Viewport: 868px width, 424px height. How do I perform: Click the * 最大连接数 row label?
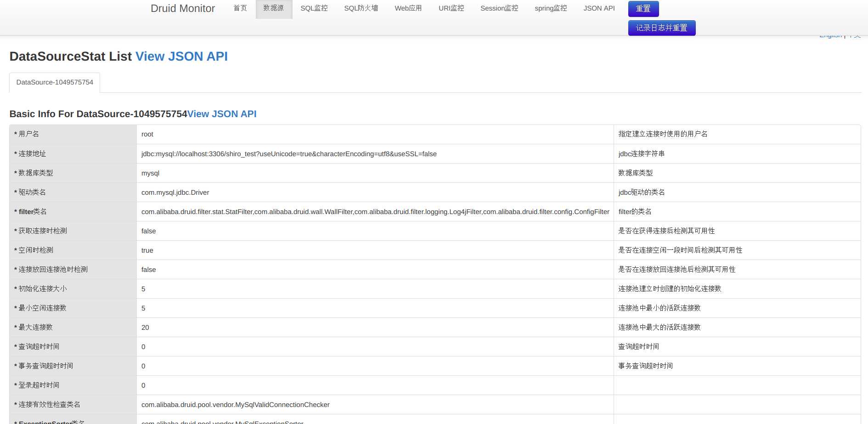[x=34, y=328]
